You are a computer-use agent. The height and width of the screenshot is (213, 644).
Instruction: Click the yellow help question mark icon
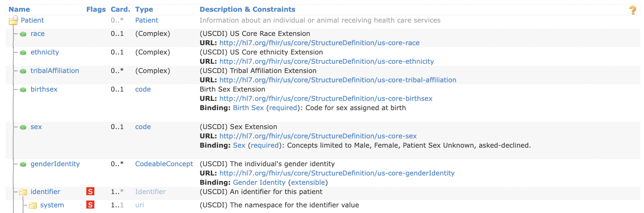(633, 10)
